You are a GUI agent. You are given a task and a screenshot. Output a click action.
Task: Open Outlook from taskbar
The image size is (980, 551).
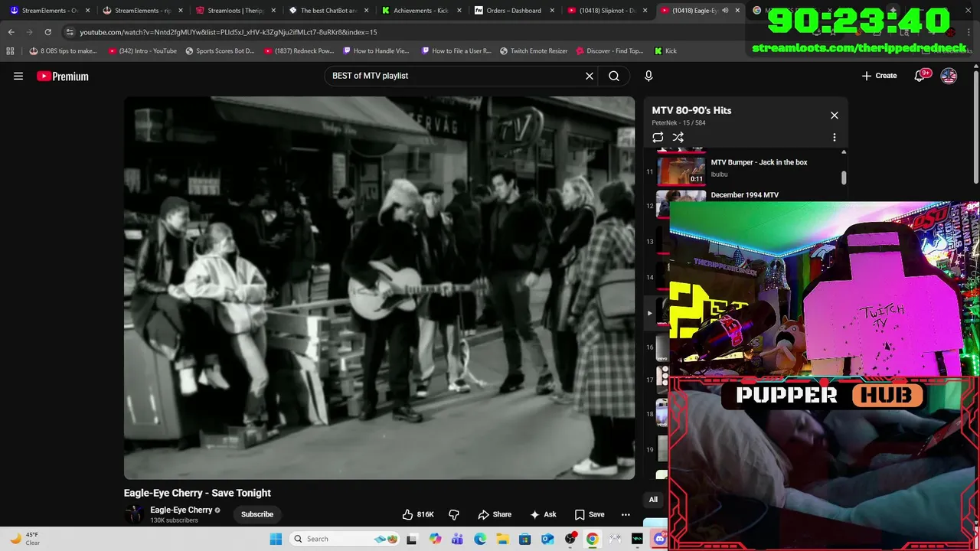(x=547, y=539)
